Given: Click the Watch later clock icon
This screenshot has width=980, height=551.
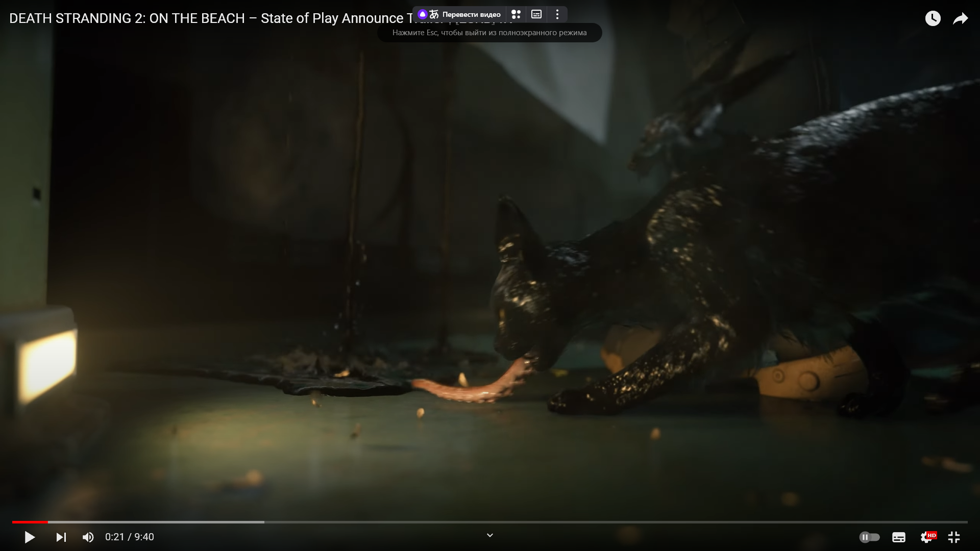Looking at the screenshot, I should [x=933, y=19].
